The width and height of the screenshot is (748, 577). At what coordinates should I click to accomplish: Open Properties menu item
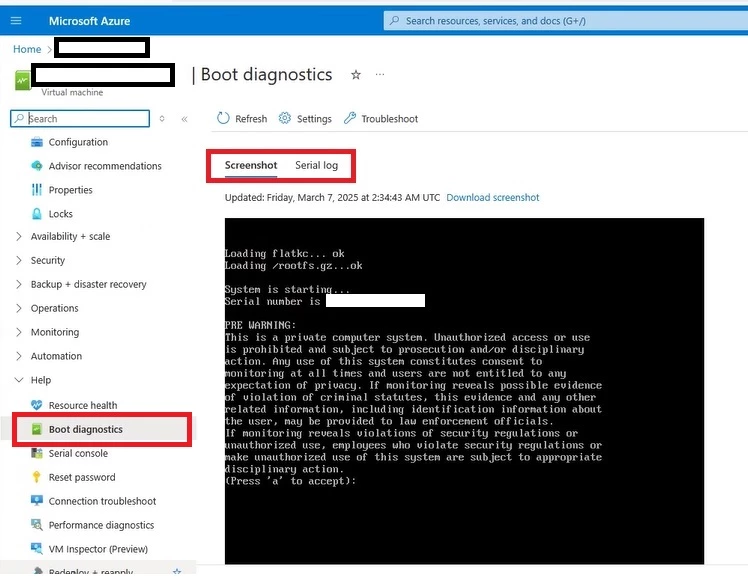point(71,190)
